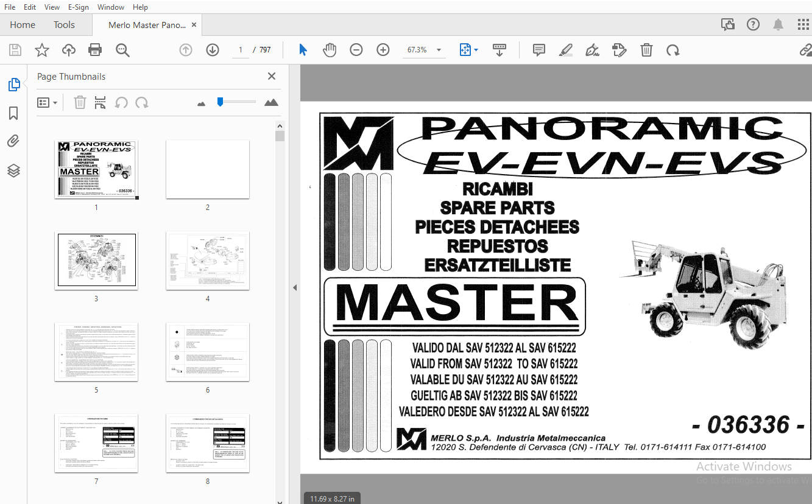Reduce thumbnail size with the small mountain icon
The height and width of the screenshot is (504, 812).
pos(202,103)
